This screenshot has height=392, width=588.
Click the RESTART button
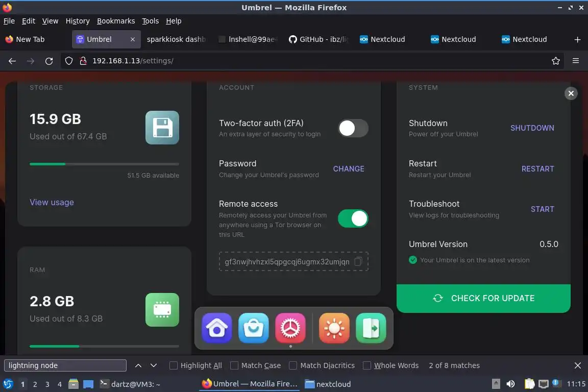(538, 169)
